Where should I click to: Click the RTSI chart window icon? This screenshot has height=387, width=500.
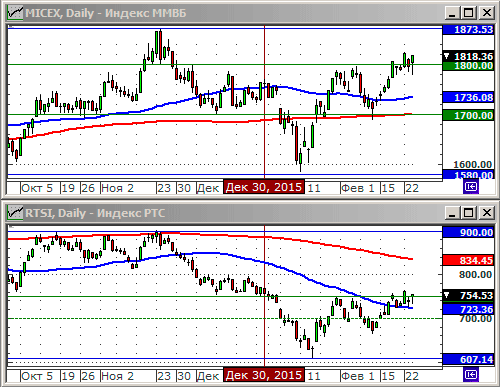click(15, 212)
